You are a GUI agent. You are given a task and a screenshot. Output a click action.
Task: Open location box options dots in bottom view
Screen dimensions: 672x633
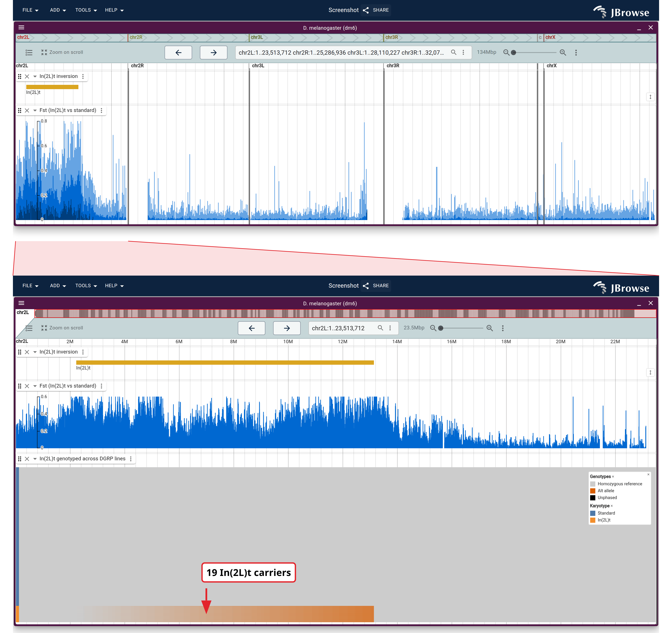tap(390, 328)
